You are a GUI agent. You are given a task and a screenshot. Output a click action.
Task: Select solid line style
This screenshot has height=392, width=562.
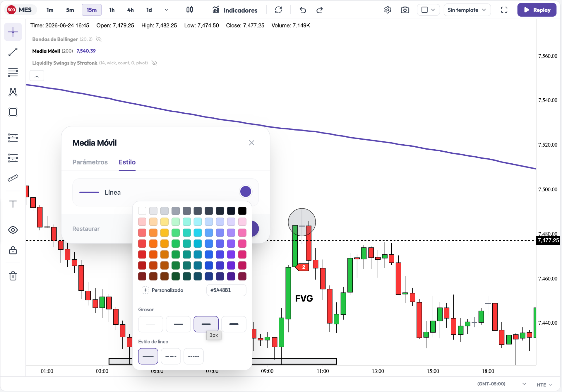point(148,356)
